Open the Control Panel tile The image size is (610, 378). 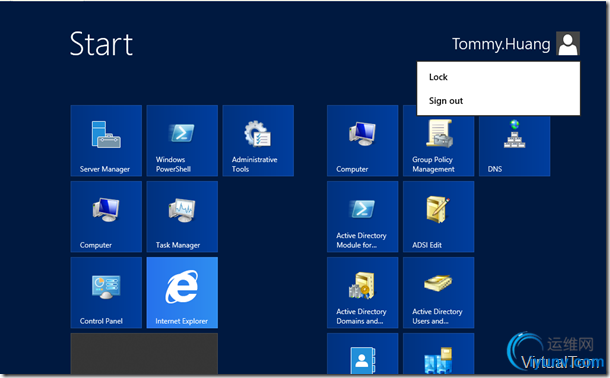click(x=106, y=292)
